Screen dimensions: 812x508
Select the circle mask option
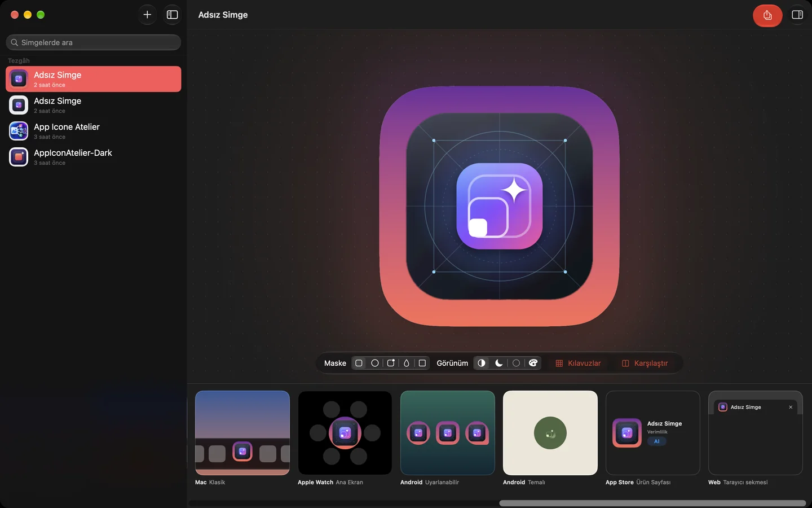[x=375, y=363]
